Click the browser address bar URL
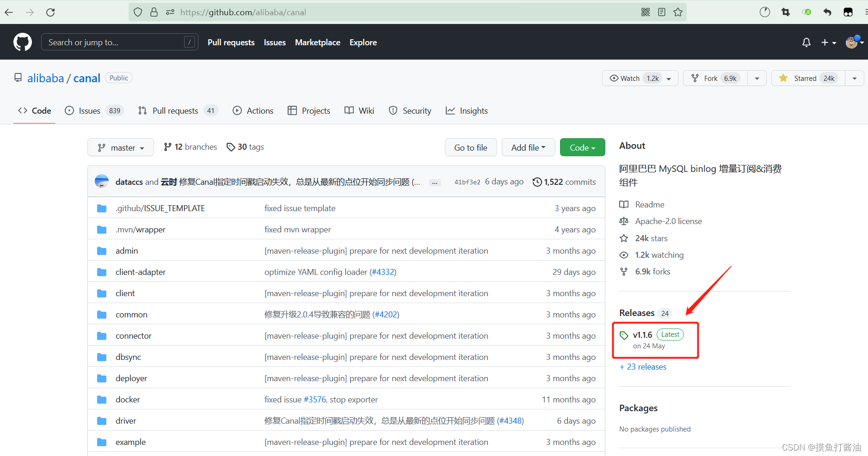 pos(243,12)
